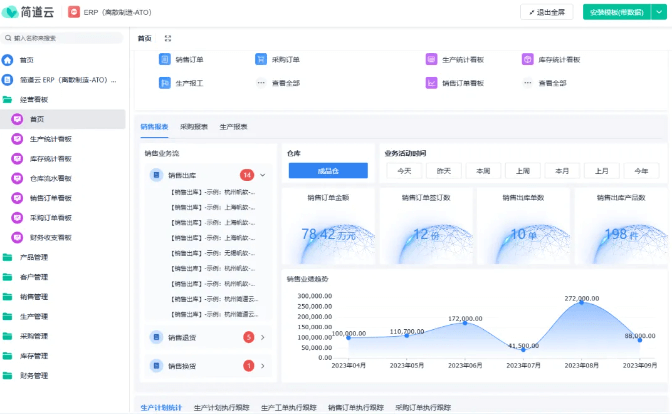Click the purple icon beside 采购订单看板
672x414 pixels.
point(17,218)
